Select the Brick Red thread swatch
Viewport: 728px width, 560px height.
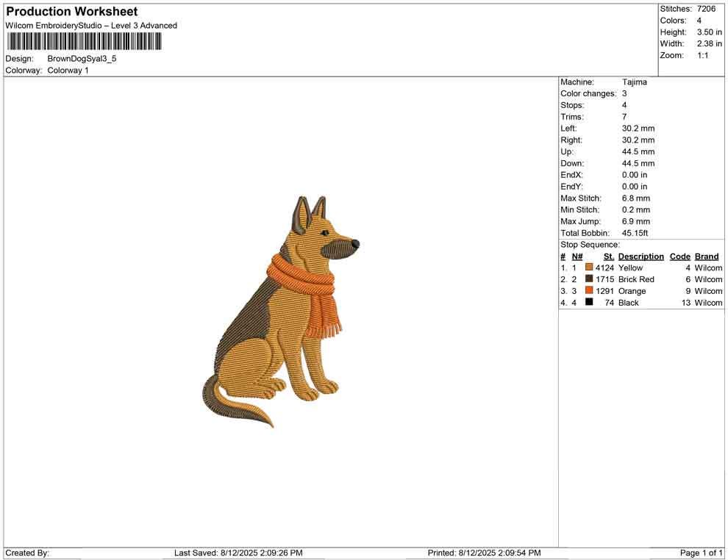click(588, 279)
